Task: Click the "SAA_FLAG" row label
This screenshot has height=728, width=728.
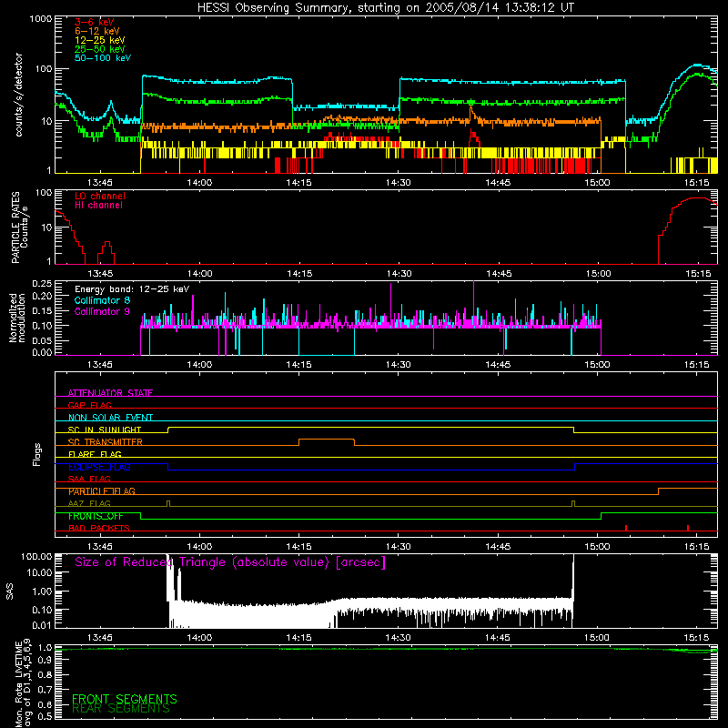Action: pos(89,479)
